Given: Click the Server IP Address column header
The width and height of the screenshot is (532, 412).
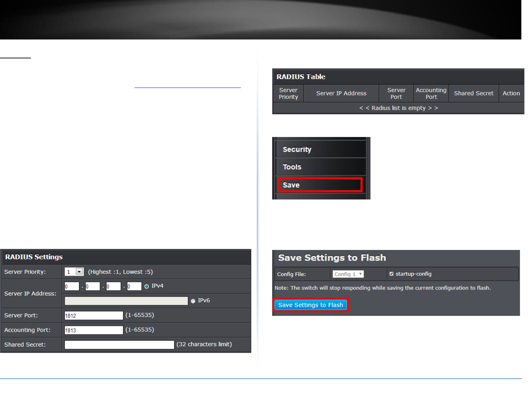Looking at the screenshot, I should pos(341,93).
